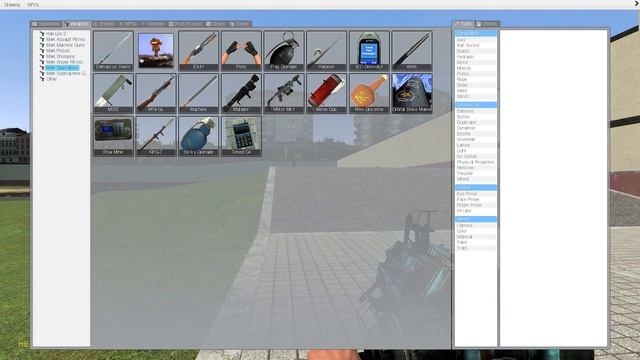The width and height of the screenshot is (640, 360).
Task: Select the Thruster tool
Action: pos(476,173)
